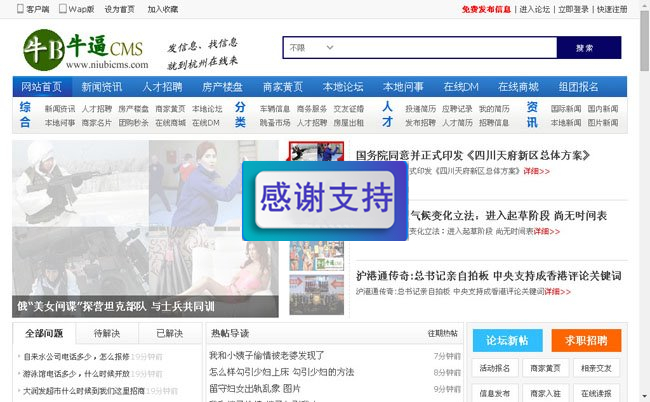Click the 相亲交友 button
650x402 pixels.
(596, 368)
